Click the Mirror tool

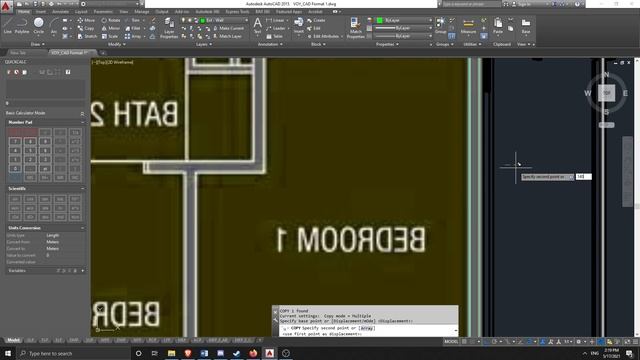tap(111, 28)
